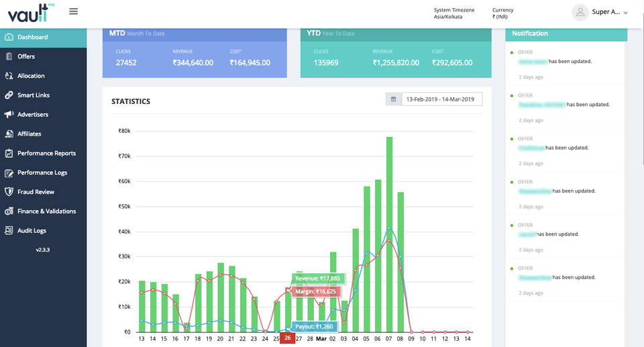Open Finance & Validations section
Screen dimensions: 644x347
click(x=46, y=211)
